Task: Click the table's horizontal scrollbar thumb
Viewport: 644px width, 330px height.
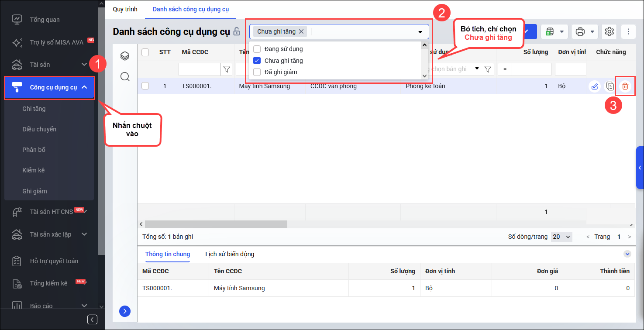Action: point(216,224)
